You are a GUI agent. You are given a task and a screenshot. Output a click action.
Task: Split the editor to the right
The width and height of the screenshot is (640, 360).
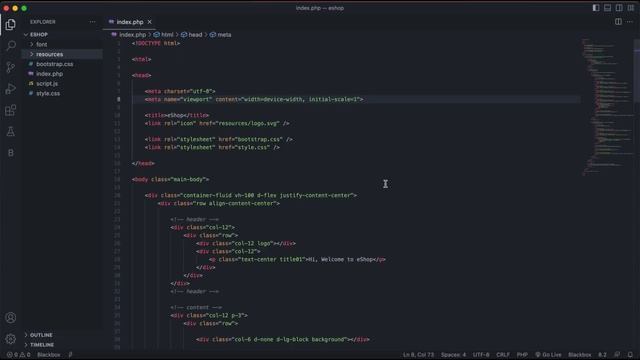[x=618, y=22]
